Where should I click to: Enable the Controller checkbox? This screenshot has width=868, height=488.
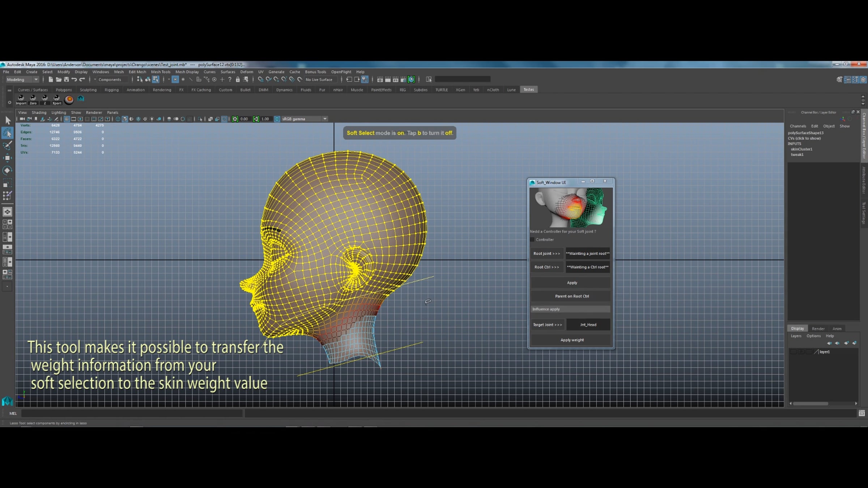532,240
